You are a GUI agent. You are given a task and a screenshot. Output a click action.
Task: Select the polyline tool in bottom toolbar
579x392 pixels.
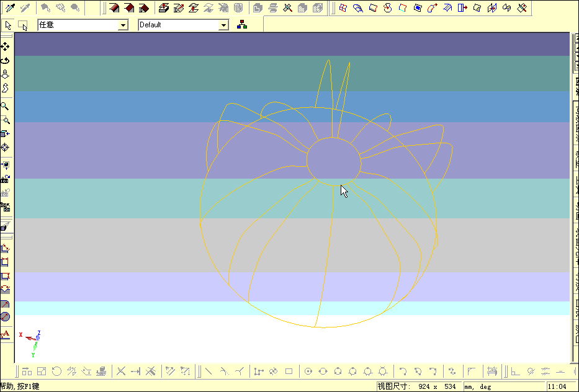tap(259, 372)
